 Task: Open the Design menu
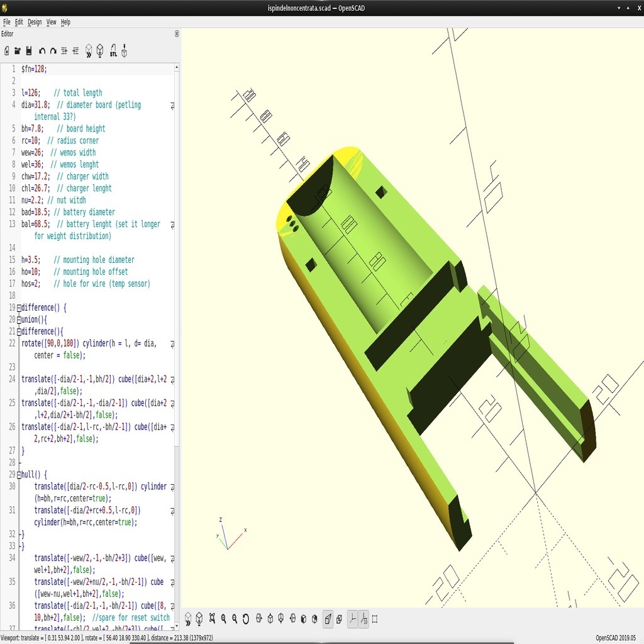point(34,22)
